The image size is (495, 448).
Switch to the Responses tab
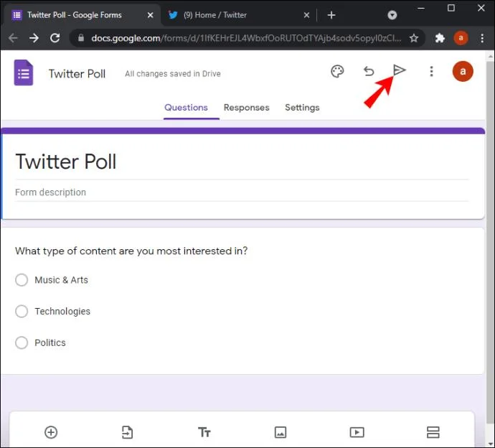coord(246,108)
